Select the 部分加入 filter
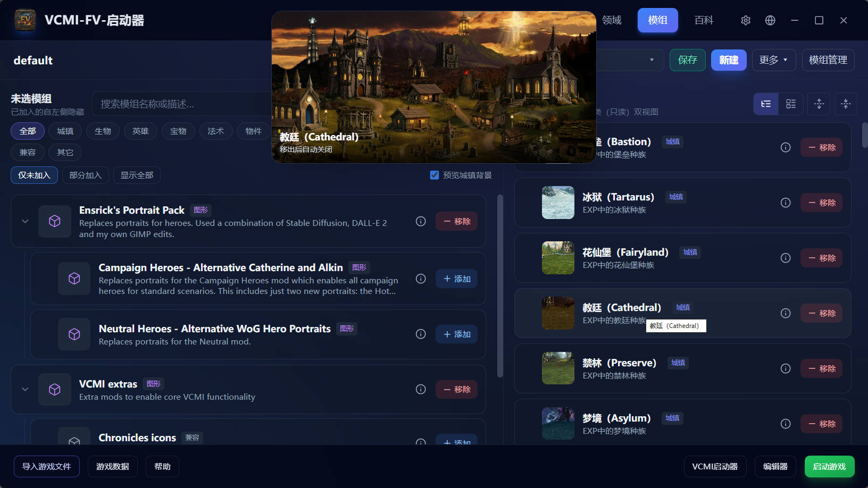Screen dimensions: 868x488 (x=85, y=175)
